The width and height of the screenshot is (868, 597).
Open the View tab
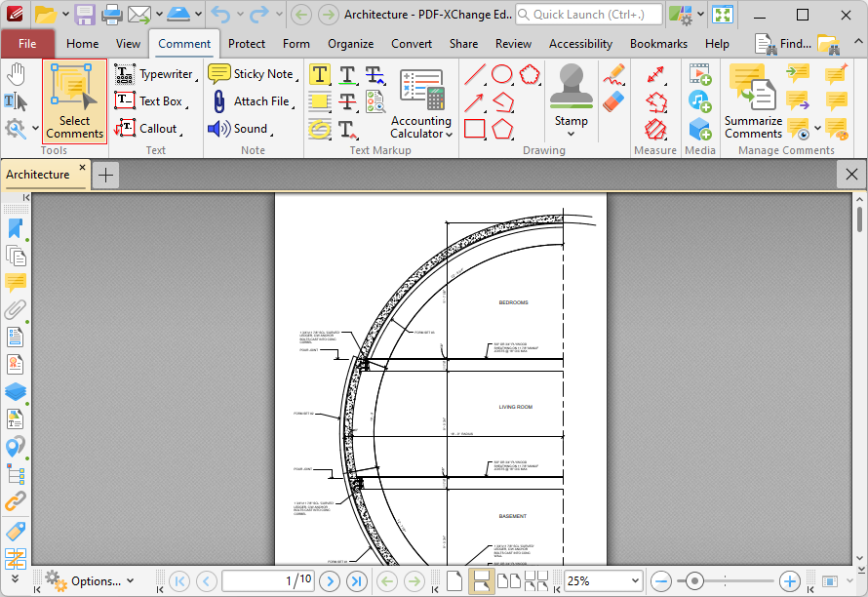click(128, 44)
